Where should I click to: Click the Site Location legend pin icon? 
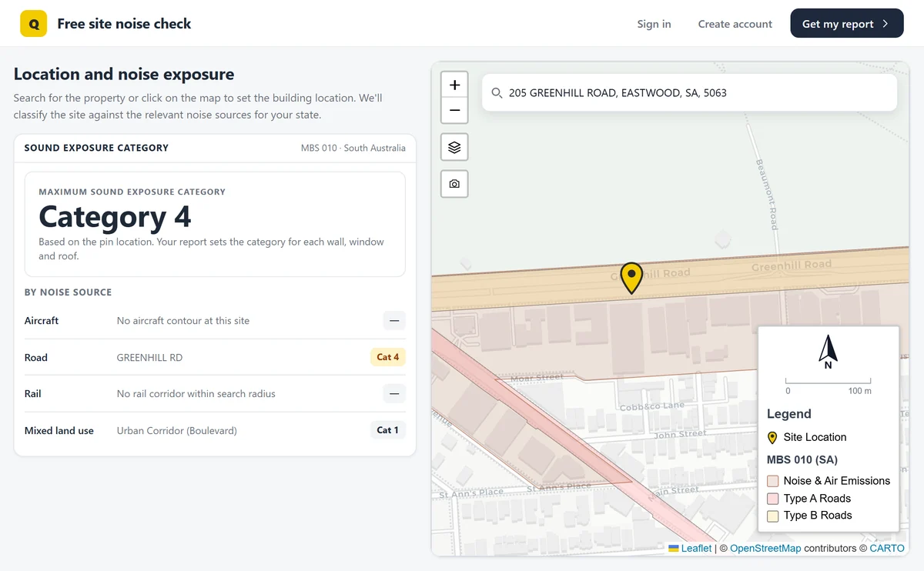pos(772,437)
